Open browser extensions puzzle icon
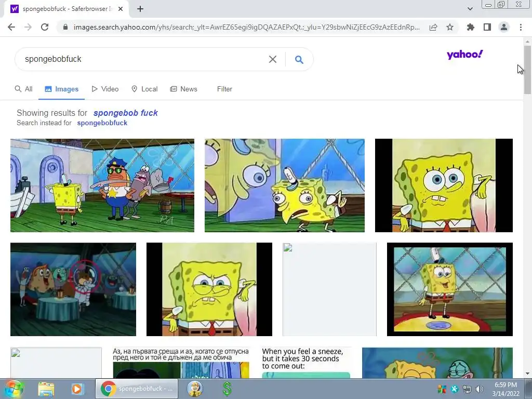Viewport: 532px width, 399px height. (x=470, y=27)
